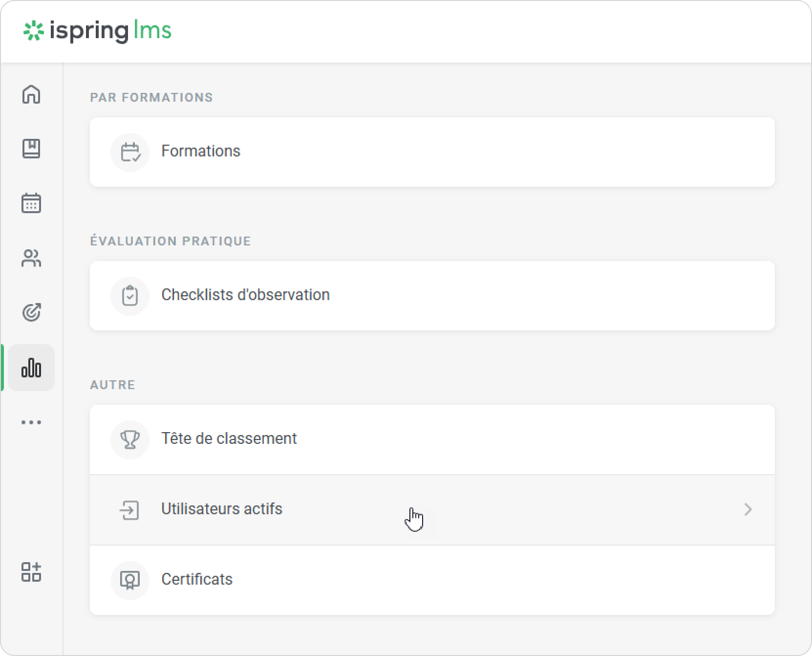Open the Utilisateurs actifs report
The width and height of the screenshot is (812, 656).
222,509
